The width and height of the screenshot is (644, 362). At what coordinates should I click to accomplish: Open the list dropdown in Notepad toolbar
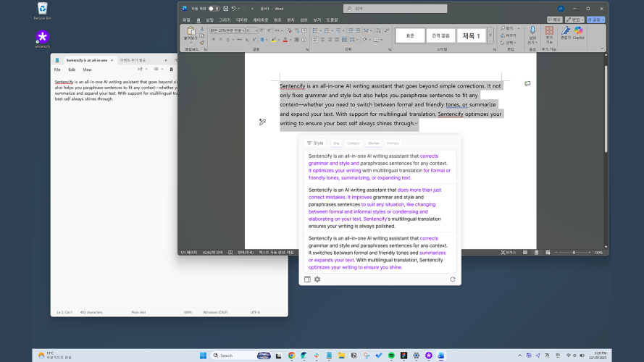159,70
